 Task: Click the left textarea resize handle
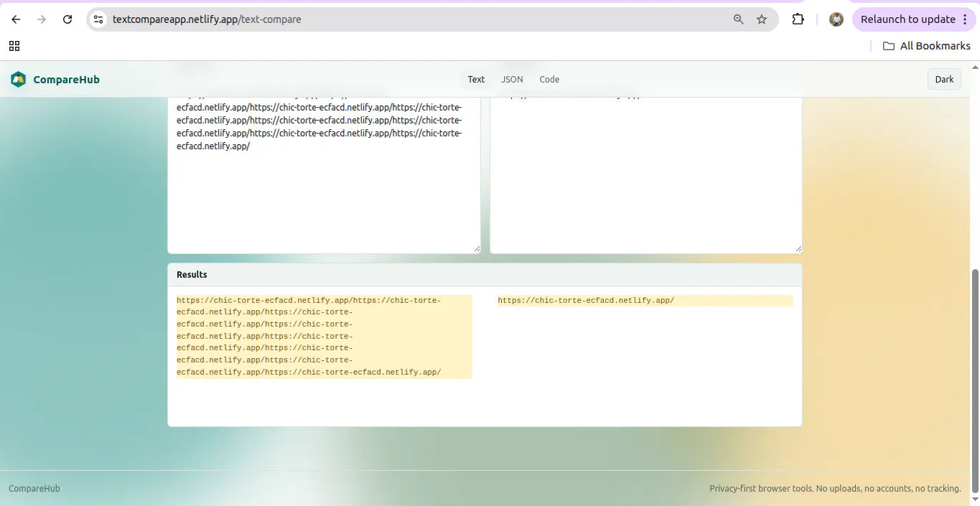point(477,249)
